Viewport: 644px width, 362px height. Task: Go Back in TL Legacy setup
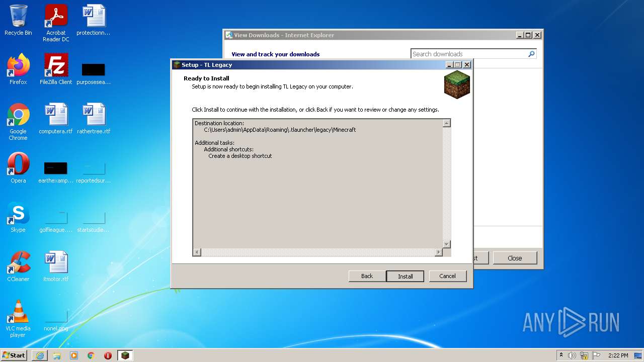(x=367, y=276)
